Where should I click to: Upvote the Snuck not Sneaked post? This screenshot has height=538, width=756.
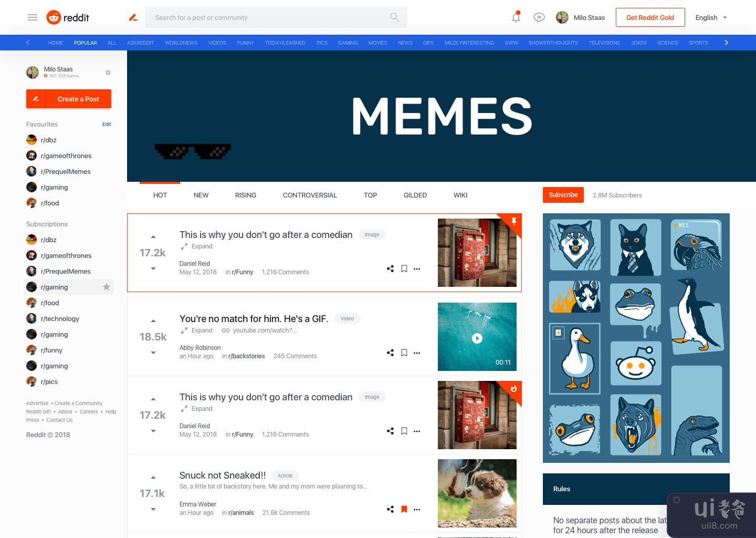[153, 478]
